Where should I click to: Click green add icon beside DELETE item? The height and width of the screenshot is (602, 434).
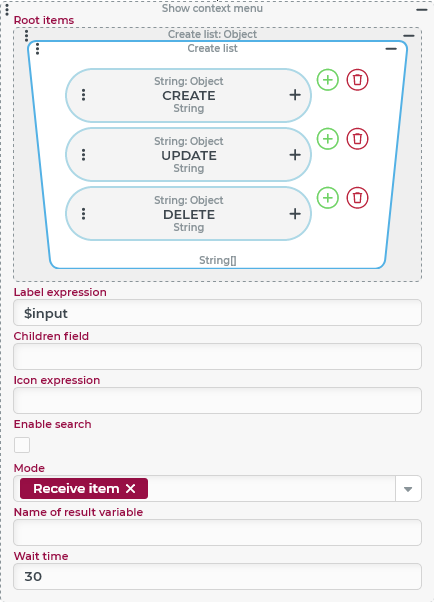328,198
